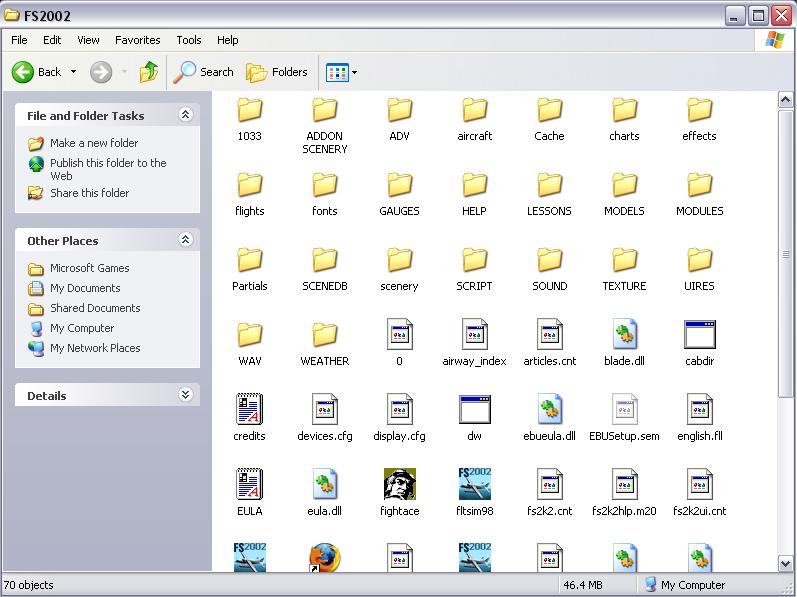Open the File menu
This screenshot has height=597, width=797.
click(19, 40)
